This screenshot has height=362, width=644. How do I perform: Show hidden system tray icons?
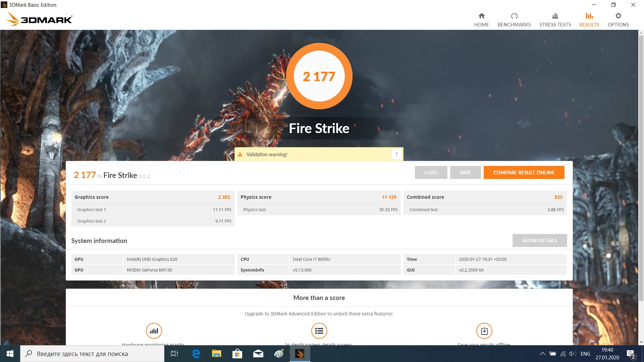542,354
